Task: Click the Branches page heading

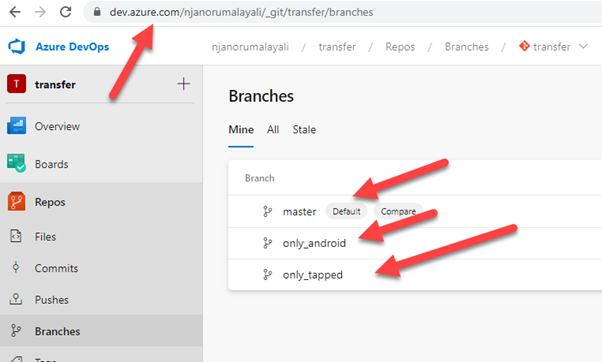Action: (x=261, y=96)
